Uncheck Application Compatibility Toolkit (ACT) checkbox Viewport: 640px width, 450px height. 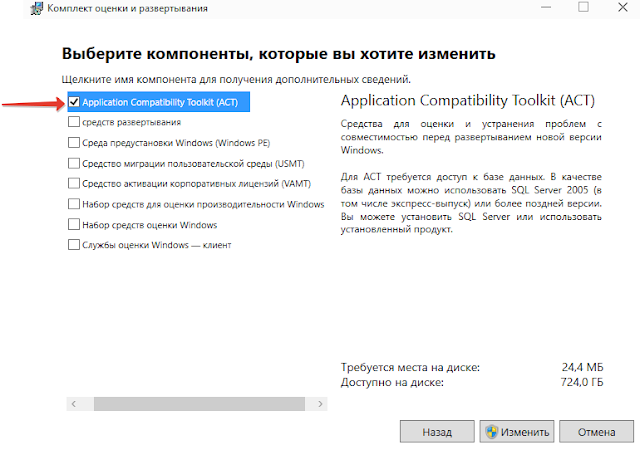pos(74,102)
